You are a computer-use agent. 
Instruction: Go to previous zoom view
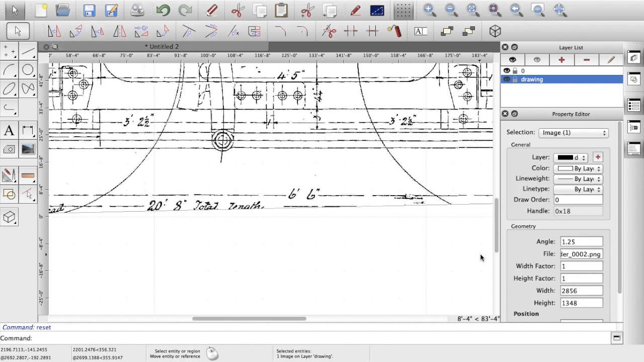(516, 10)
